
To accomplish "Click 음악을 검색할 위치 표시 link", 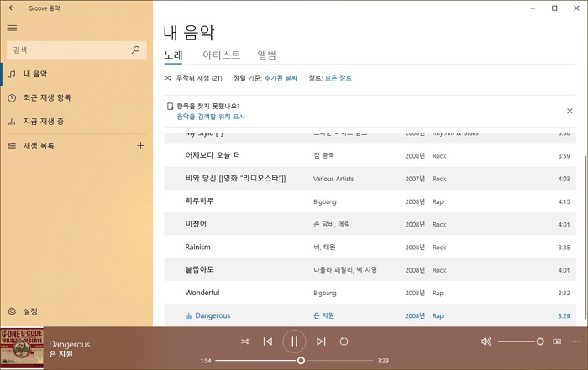I will tap(211, 117).
